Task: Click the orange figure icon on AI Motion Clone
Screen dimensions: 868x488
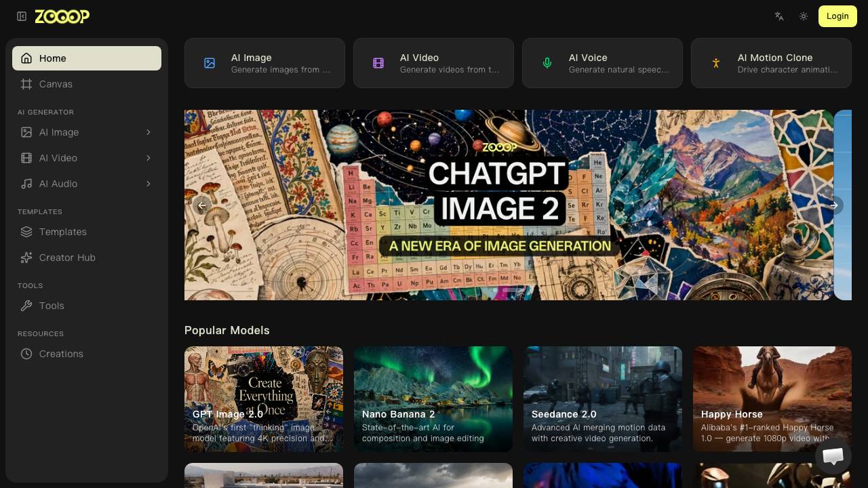Action: 716,63
